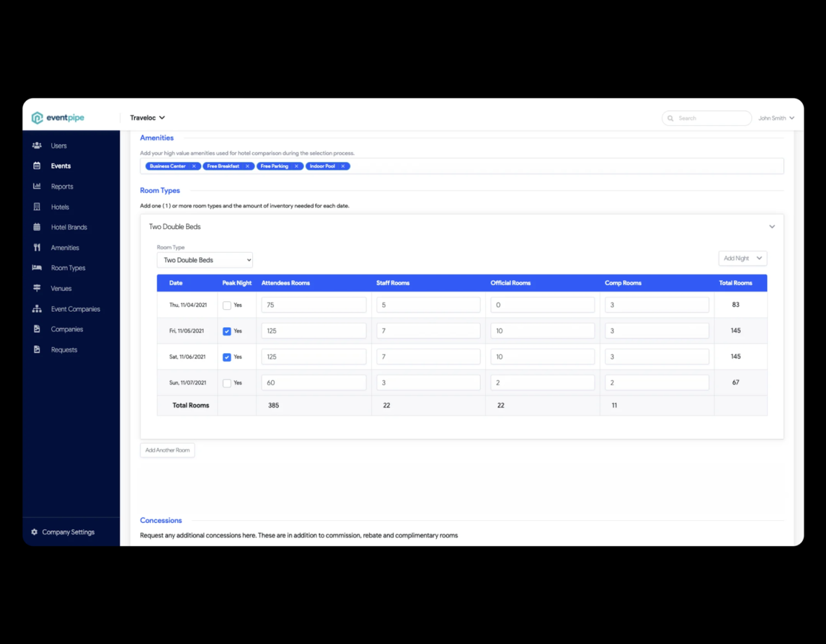Click the Users icon in sidebar
This screenshot has height=644, width=826.
pos(37,146)
